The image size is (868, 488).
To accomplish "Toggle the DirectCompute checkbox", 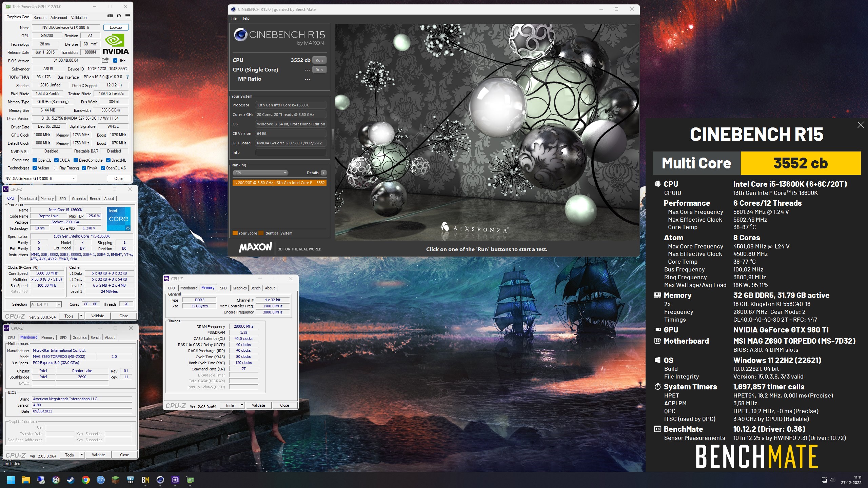I will pyautogui.click(x=76, y=160).
